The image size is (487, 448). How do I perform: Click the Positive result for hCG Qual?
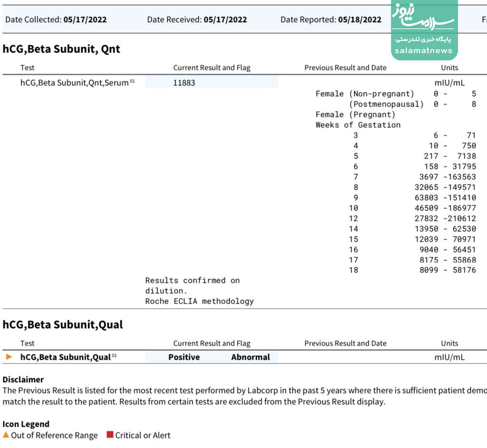coord(184,357)
